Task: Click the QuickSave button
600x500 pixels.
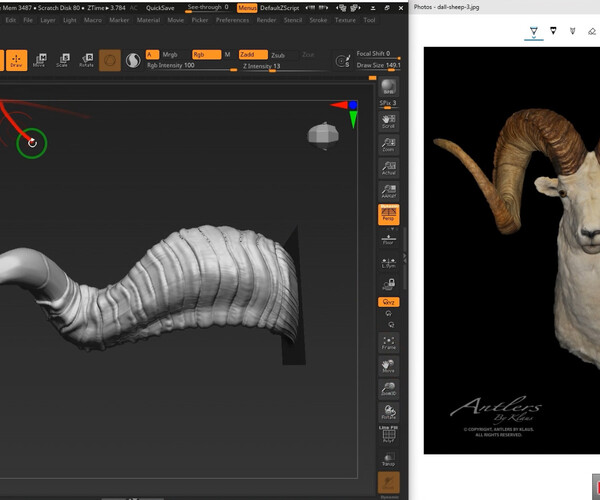Action: click(160, 8)
